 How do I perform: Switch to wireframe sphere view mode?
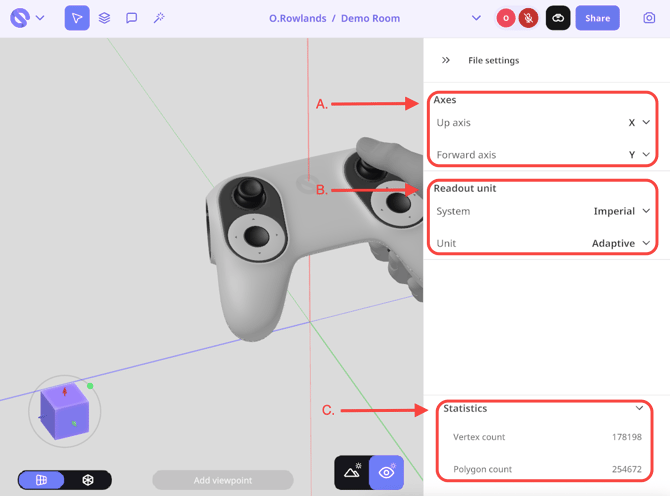(88, 480)
